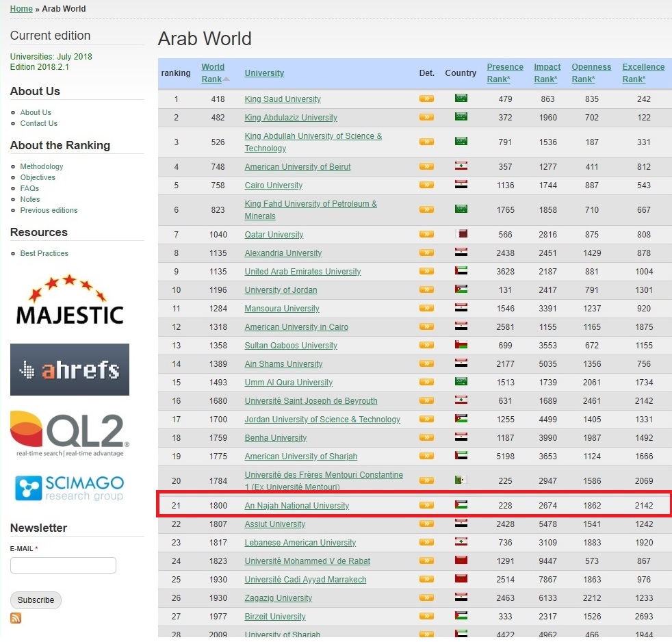Open details icon for Sultan Qaboos University
The image size is (672, 642).
426,345
